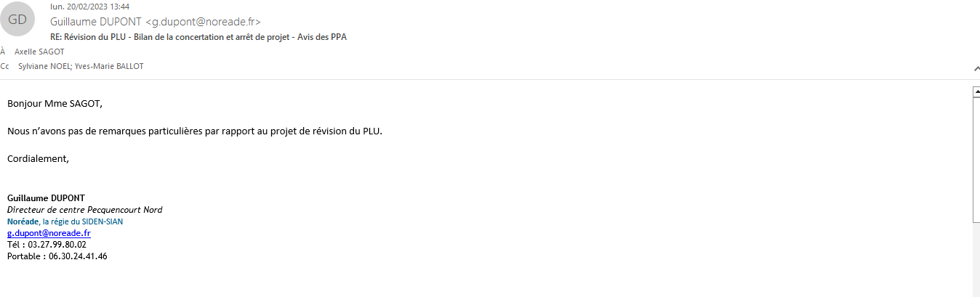Select Cc recipient Yves-Marie BALLOT
This screenshot has height=297, width=980.
click(x=109, y=66)
